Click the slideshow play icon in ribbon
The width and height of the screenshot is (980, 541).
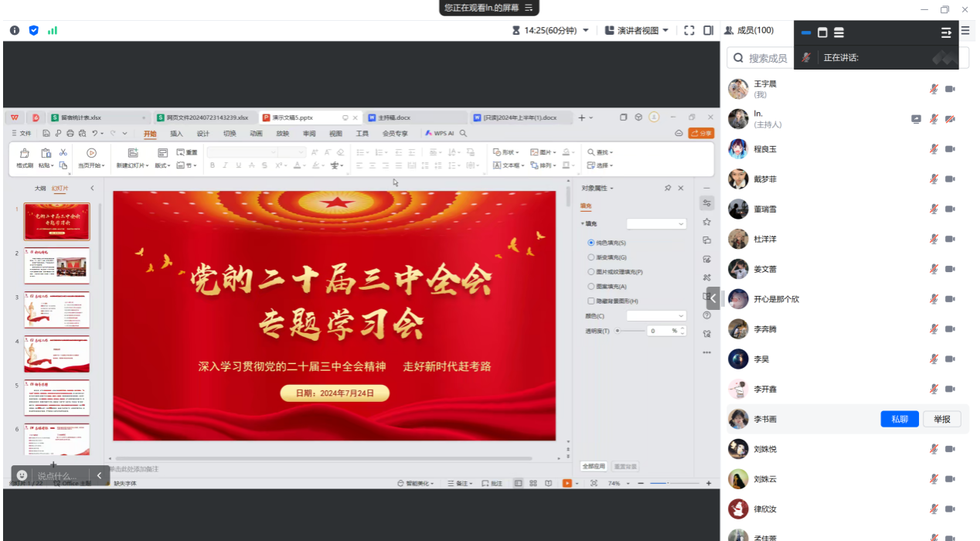click(x=91, y=153)
